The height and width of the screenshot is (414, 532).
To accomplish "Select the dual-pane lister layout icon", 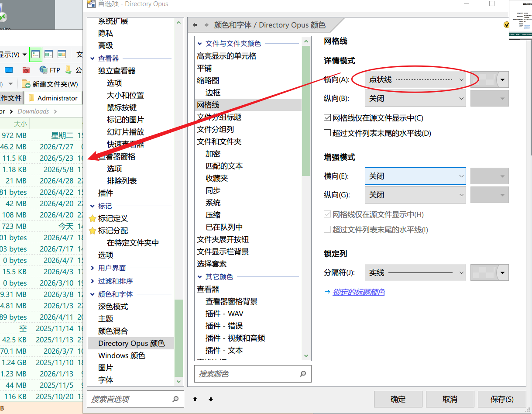I will click(62, 54).
